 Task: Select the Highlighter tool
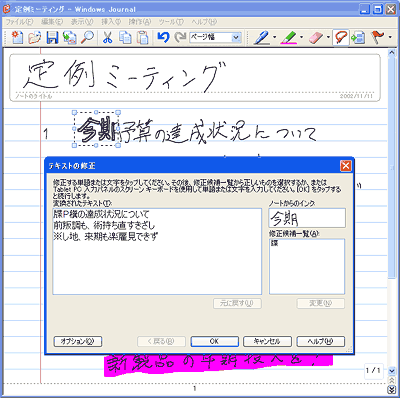289,37
